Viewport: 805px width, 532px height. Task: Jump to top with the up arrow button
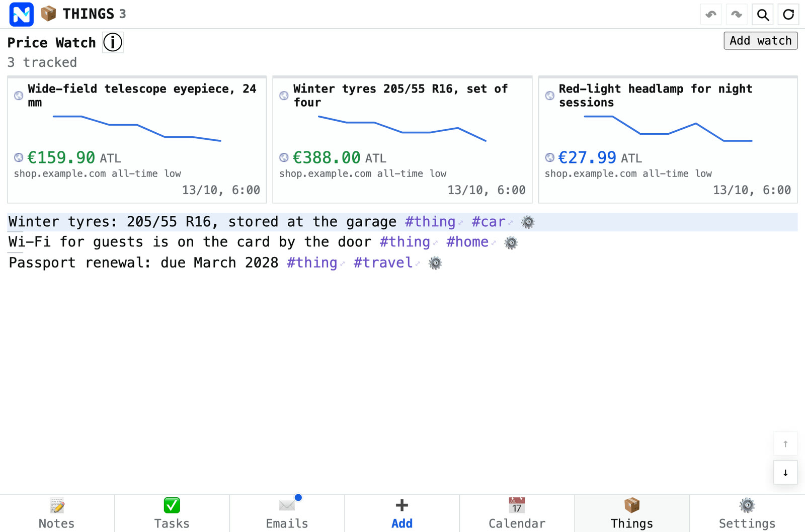[x=785, y=444]
